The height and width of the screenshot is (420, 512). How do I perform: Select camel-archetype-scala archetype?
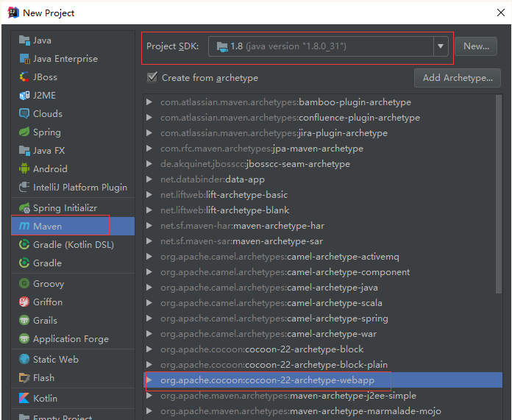271,303
